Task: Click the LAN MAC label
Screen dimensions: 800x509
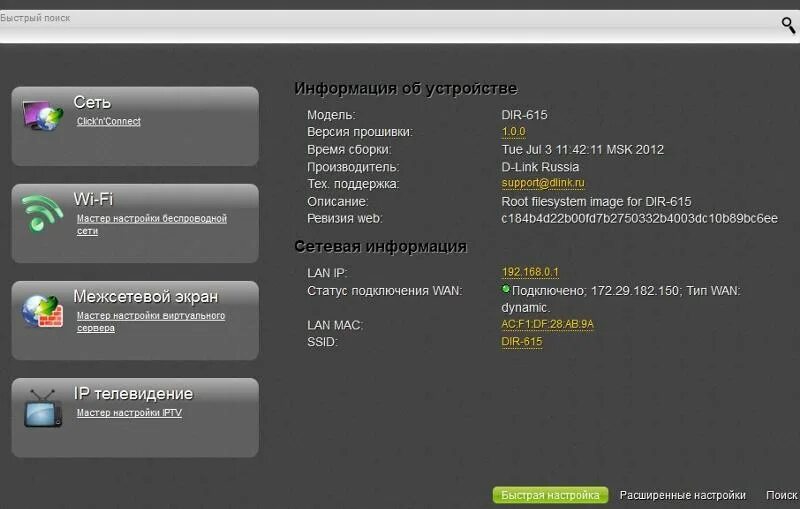Action: point(335,325)
